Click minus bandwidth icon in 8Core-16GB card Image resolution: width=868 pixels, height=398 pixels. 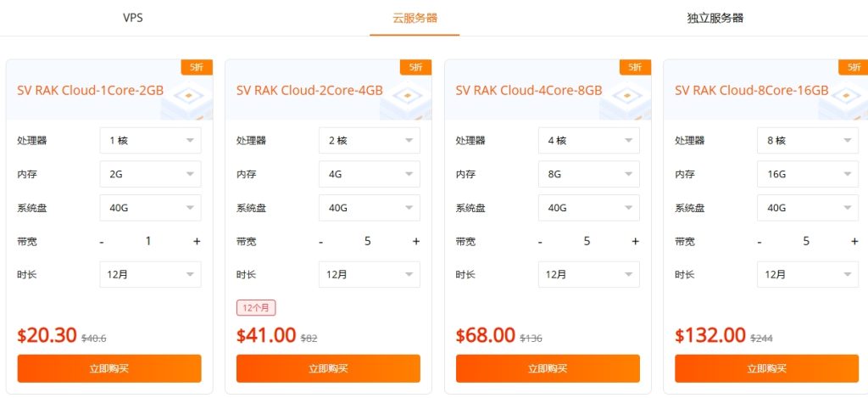point(759,241)
